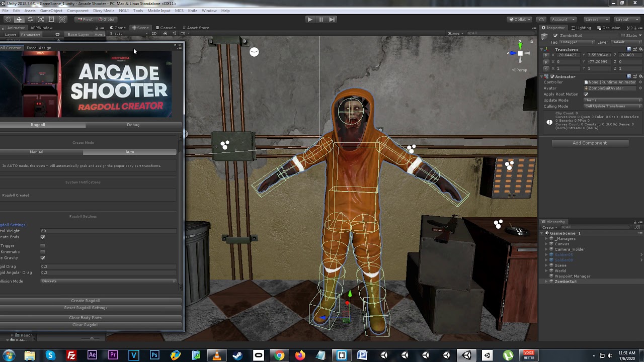
Task: Open the Dizzy Media menu
Action: click(x=104, y=11)
